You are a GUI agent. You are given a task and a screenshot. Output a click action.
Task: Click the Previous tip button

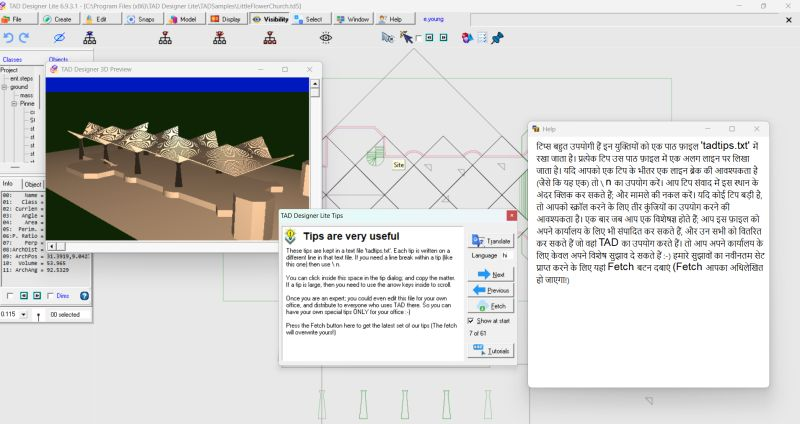[491, 290]
